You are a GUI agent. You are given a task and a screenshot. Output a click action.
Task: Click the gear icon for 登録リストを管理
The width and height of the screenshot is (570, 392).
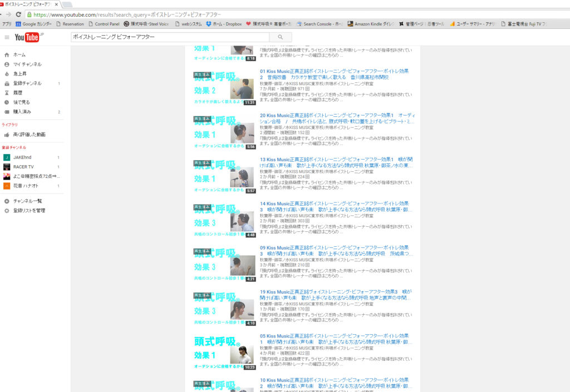[7, 211]
